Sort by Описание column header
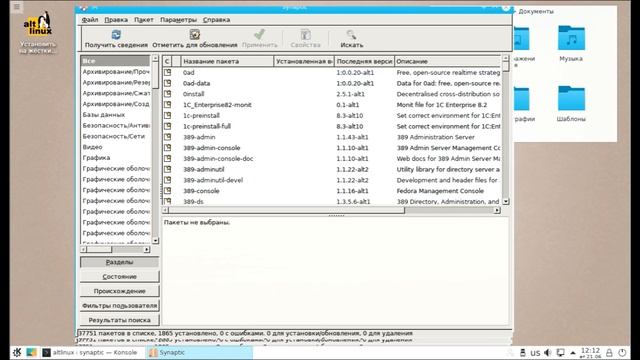 click(x=448, y=61)
